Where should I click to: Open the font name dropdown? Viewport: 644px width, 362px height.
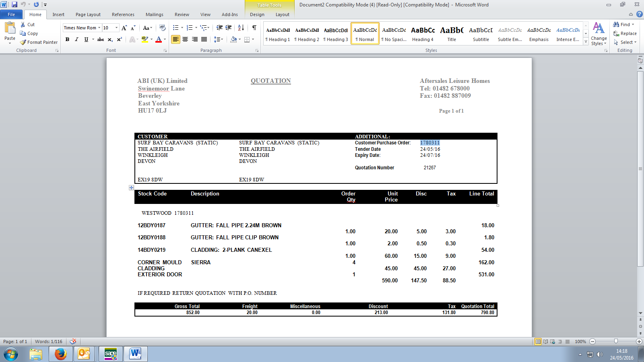(99, 28)
